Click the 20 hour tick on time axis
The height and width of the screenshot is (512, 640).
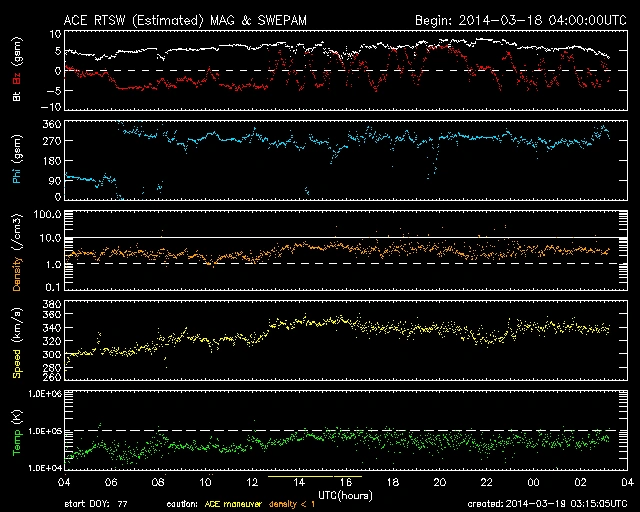pyautogui.click(x=439, y=482)
